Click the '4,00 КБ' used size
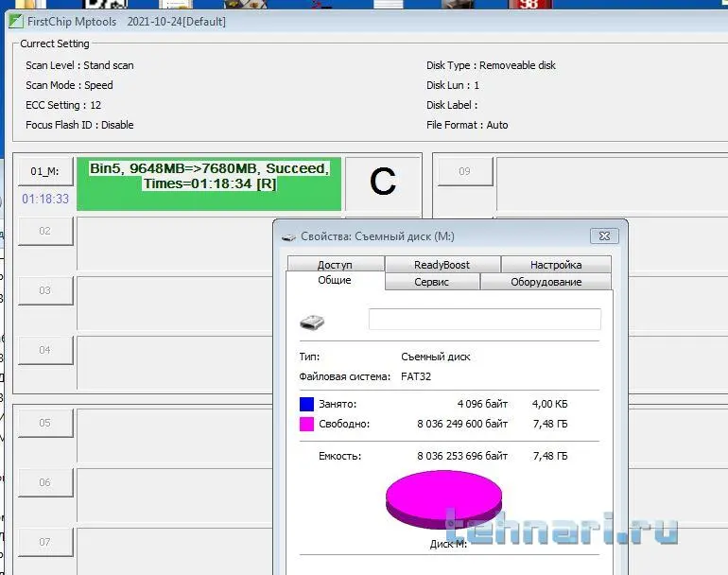Image resolution: width=728 pixels, height=575 pixels. coord(549,404)
